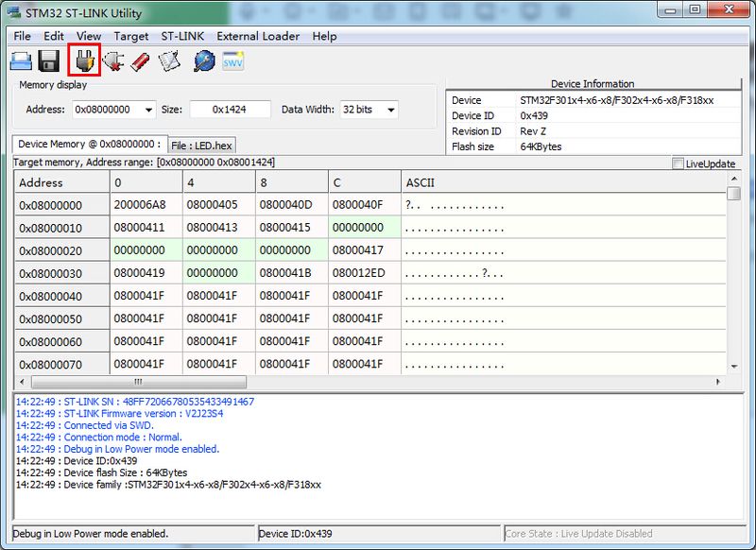Viewport: 756px width, 550px height.
Task: Select memory cell 08000417
Action: [365, 250]
